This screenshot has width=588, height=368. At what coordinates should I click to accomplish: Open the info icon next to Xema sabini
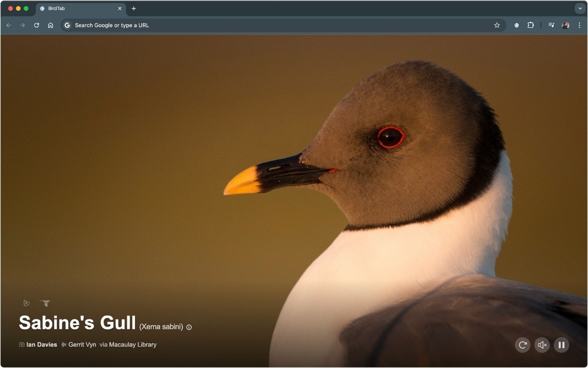(x=189, y=328)
